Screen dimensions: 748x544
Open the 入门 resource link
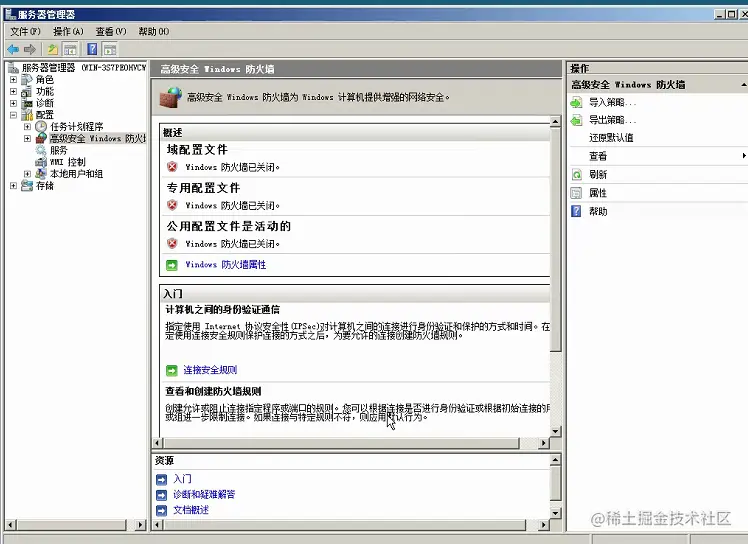182,479
